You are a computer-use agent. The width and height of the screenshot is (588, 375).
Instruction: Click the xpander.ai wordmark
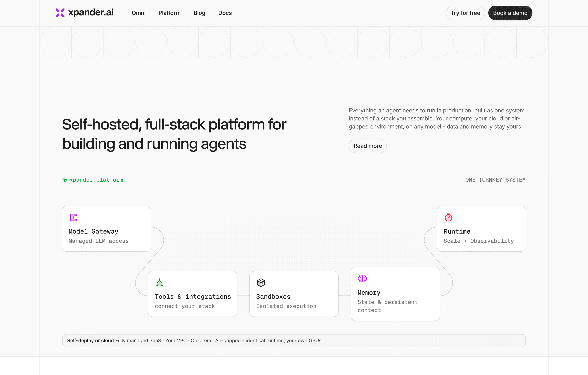(91, 12)
